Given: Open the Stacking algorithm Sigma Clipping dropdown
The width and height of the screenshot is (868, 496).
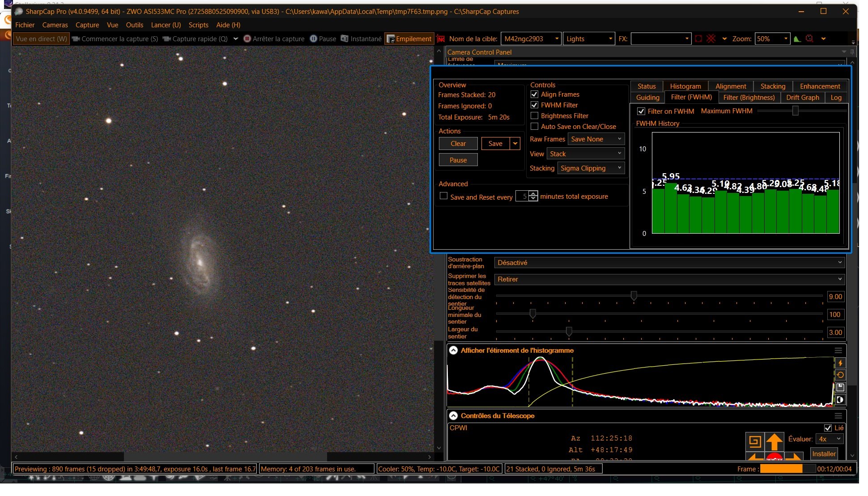Looking at the screenshot, I should point(591,168).
